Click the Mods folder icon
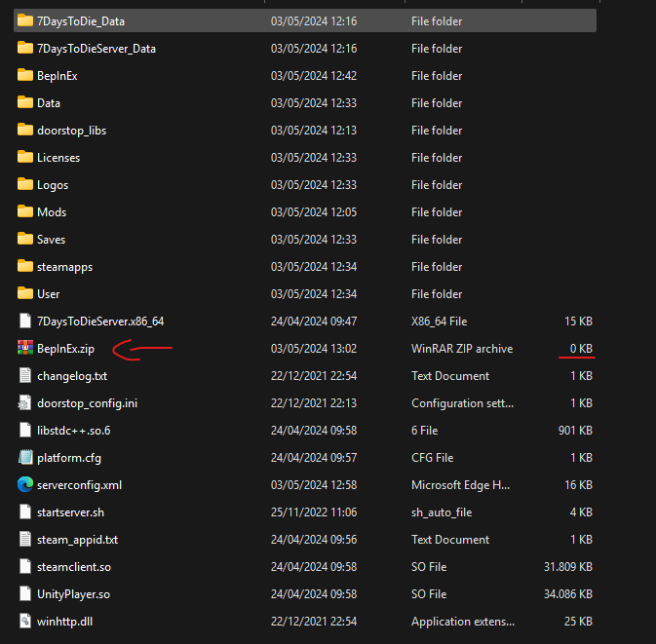The width and height of the screenshot is (656, 644). point(25,211)
